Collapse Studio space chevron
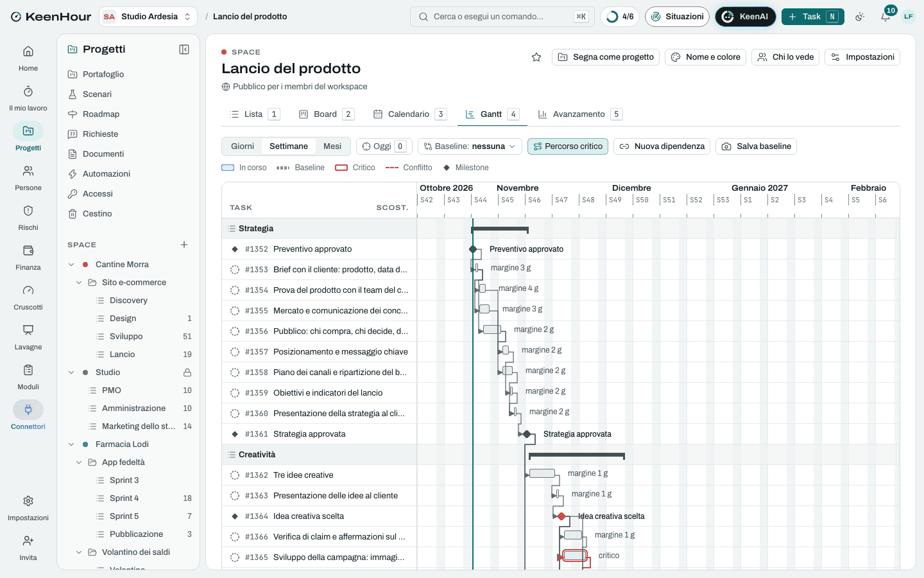This screenshot has height=578, width=924. coord(71,372)
